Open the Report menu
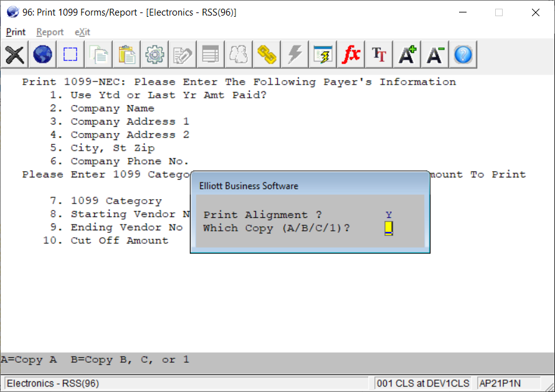 50,32
